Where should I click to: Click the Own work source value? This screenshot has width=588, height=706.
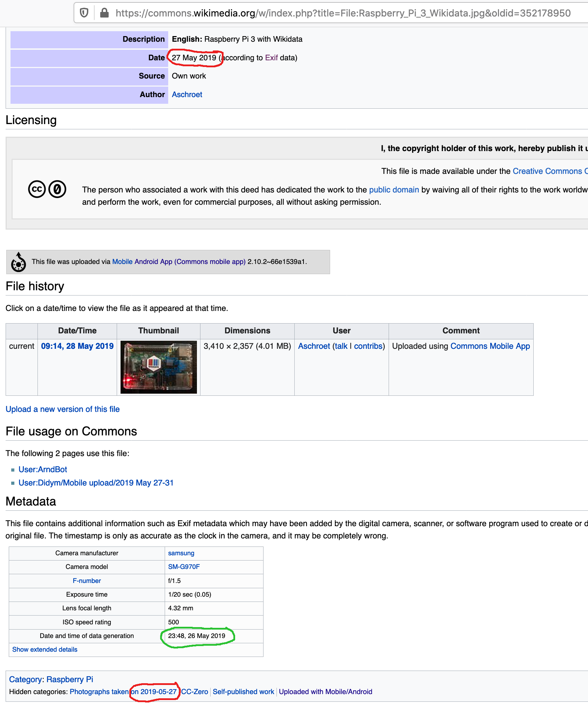(189, 76)
